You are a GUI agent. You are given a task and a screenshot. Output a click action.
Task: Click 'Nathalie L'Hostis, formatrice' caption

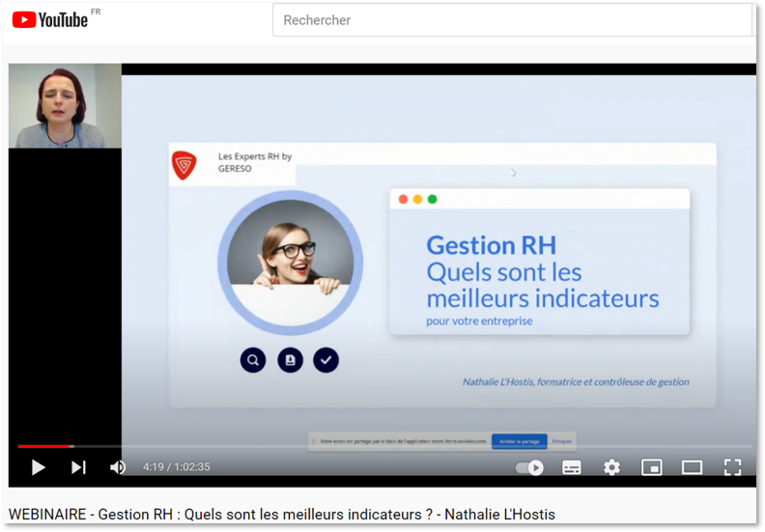(576, 381)
